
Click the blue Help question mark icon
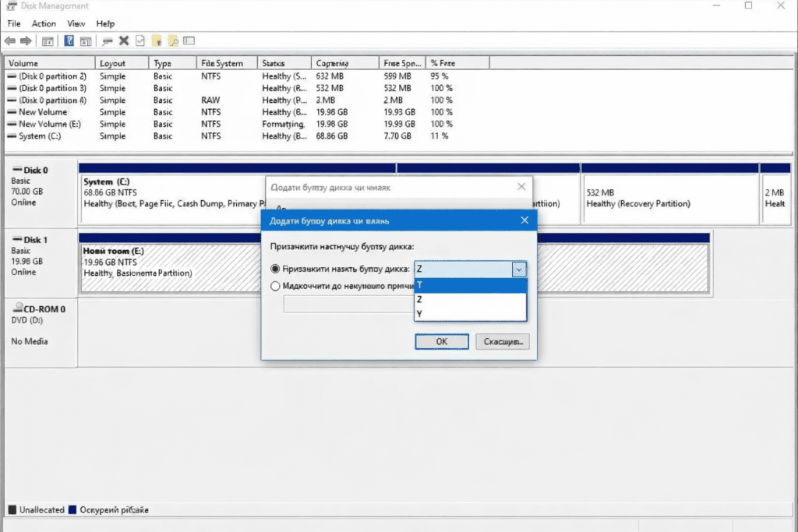pos(69,41)
